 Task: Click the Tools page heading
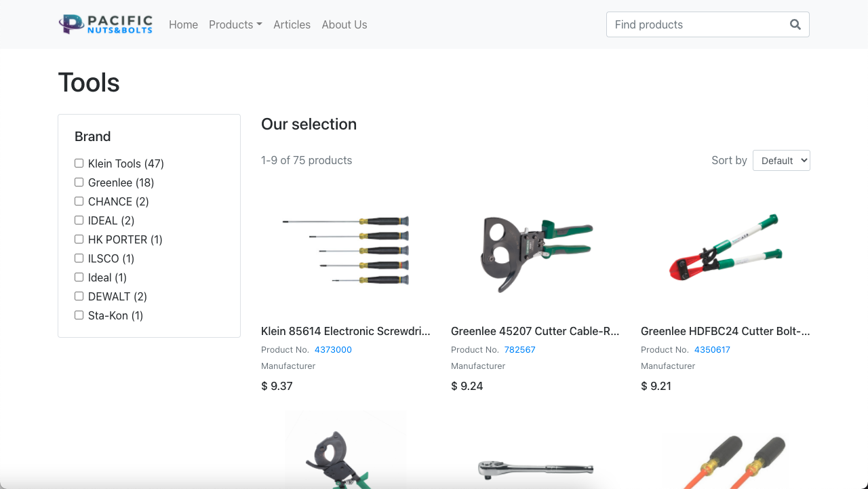click(x=89, y=83)
